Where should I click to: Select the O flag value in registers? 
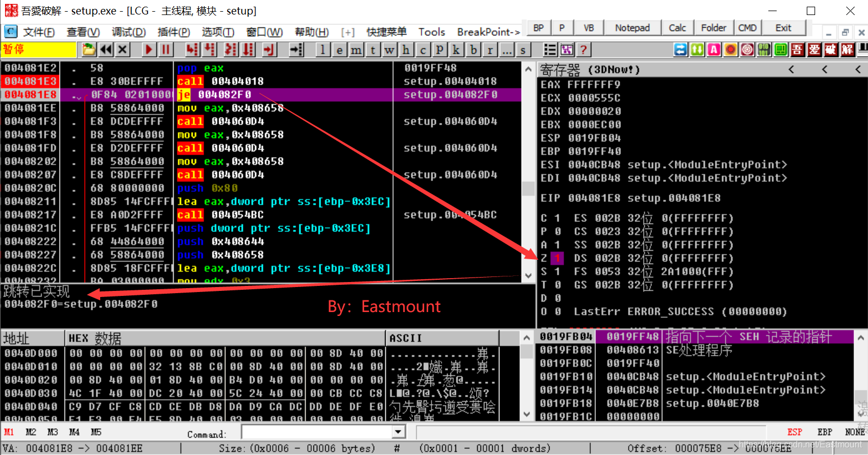pyautogui.click(x=557, y=311)
